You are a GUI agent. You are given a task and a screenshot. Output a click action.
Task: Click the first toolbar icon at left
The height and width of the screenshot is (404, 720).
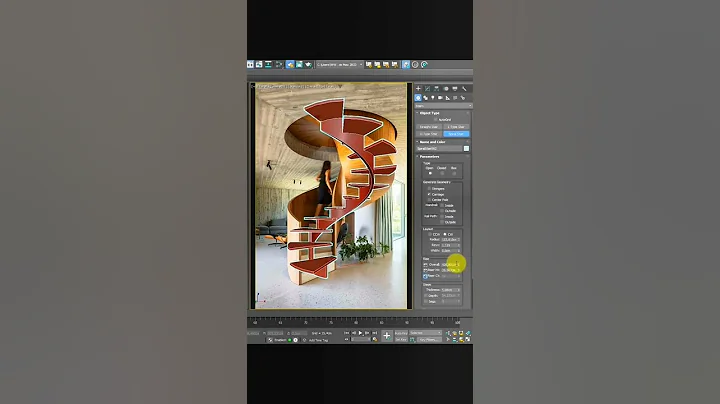click(x=250, y=65)
